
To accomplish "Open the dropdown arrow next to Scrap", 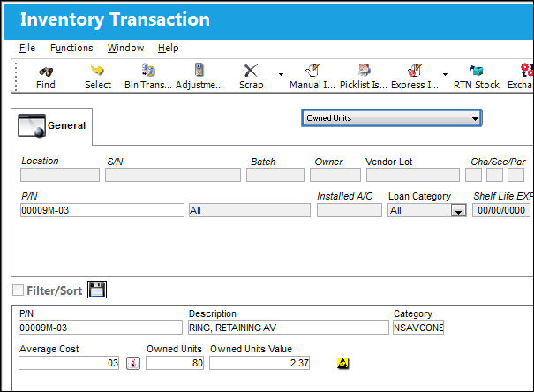I will tap(281, 74).
